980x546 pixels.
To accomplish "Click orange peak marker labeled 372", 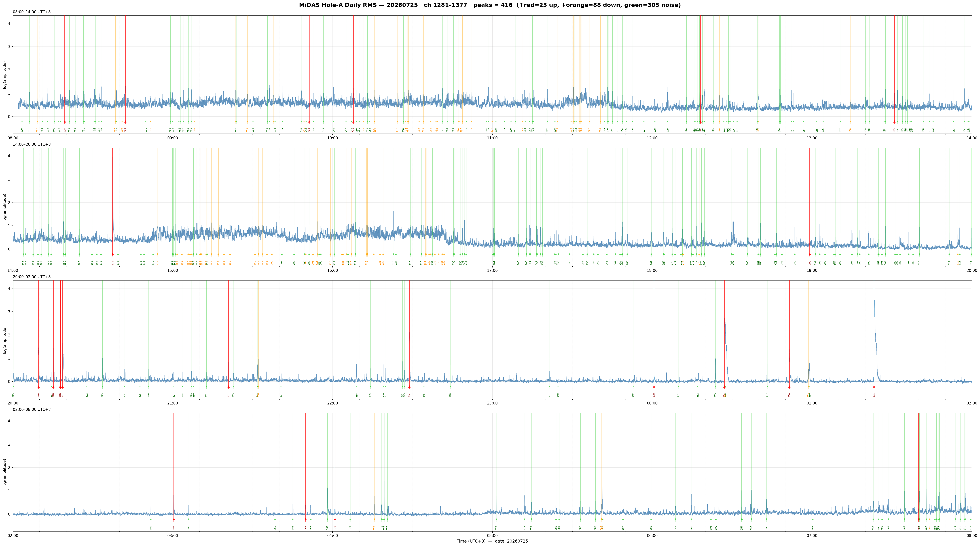I will pos(374,519).
